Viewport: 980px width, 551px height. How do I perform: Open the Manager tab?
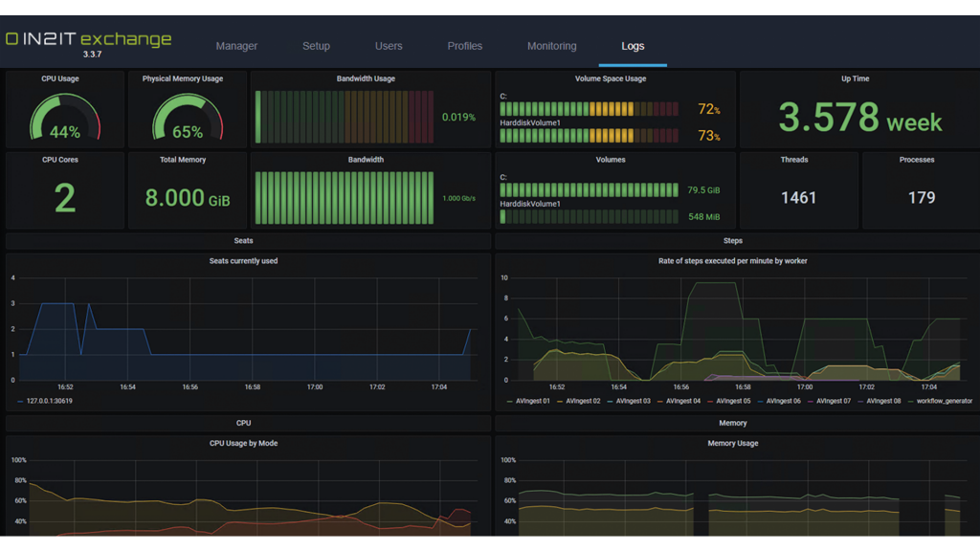click(236, 46)
